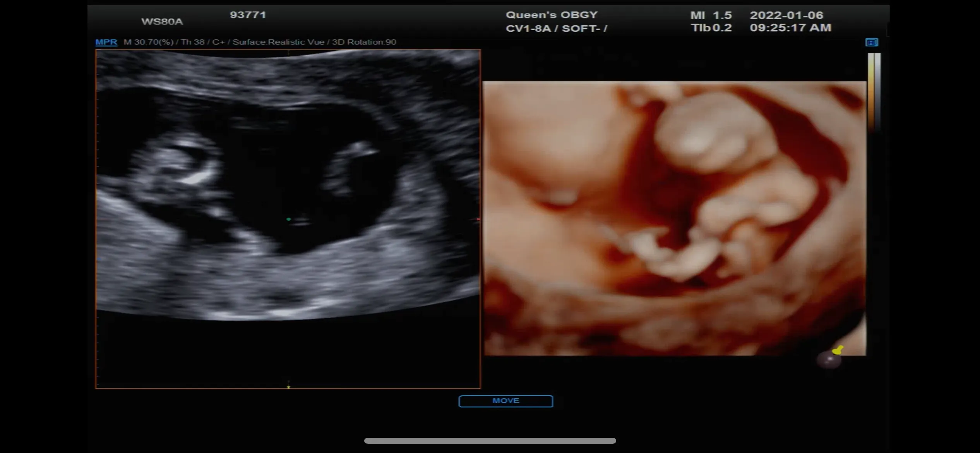The width and height of the screenshot is (980, 453).
Task: Click the WS80A device label
Action: tap(162, 21)
